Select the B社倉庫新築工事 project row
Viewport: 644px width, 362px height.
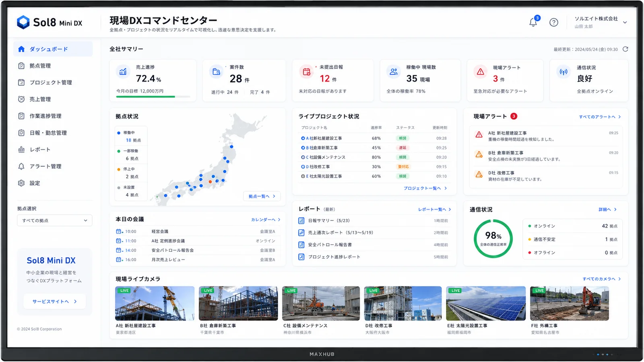coord(374,148)
